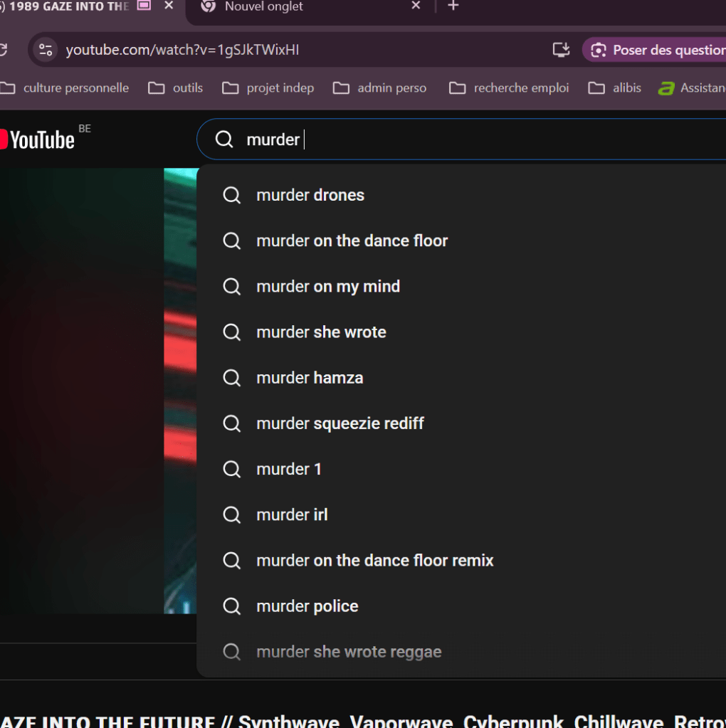The image size is (726, 728).
Task: Click the install app icon in address bar
Action: 561,50
